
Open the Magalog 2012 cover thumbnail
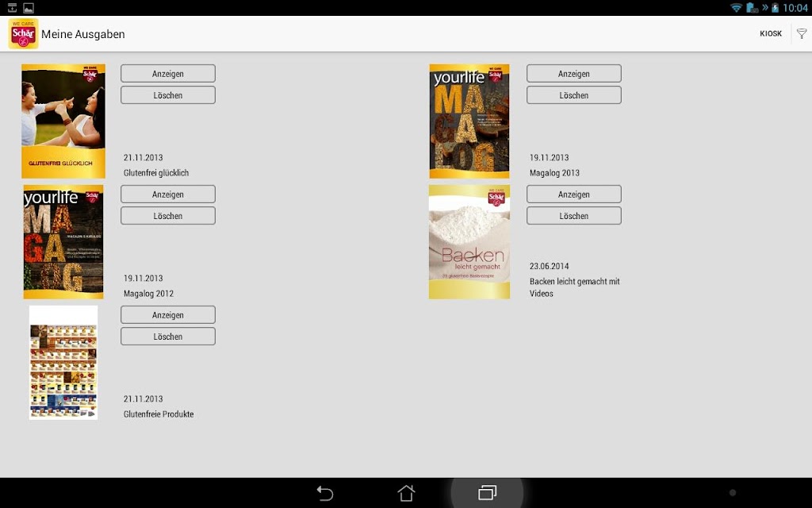point(63,242)
